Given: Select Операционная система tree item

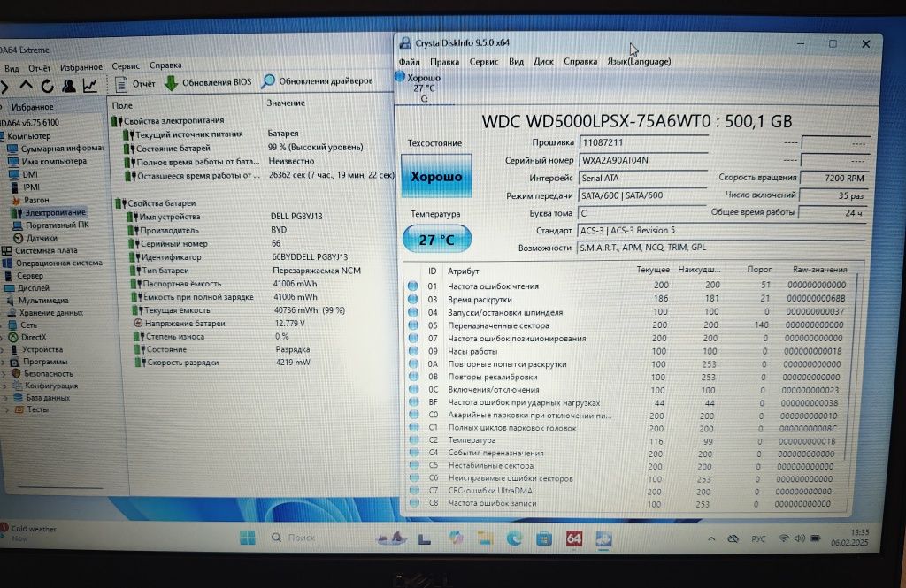Looking at the screenshot, I should pyautogui.click(x=52, y=263).
